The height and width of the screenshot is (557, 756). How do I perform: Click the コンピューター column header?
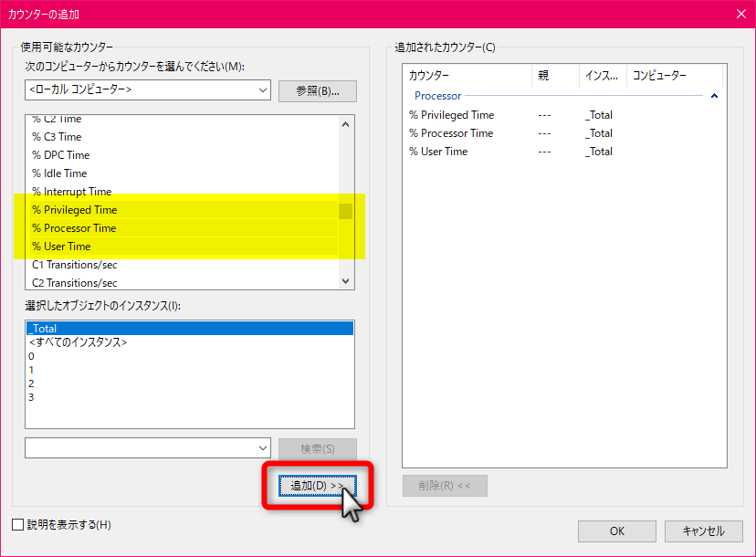(675, 76)
